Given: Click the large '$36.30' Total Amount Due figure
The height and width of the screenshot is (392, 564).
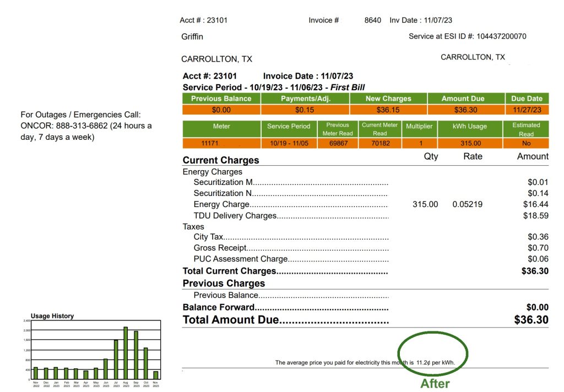Looking at the screenshot, I should coord(532,320).
